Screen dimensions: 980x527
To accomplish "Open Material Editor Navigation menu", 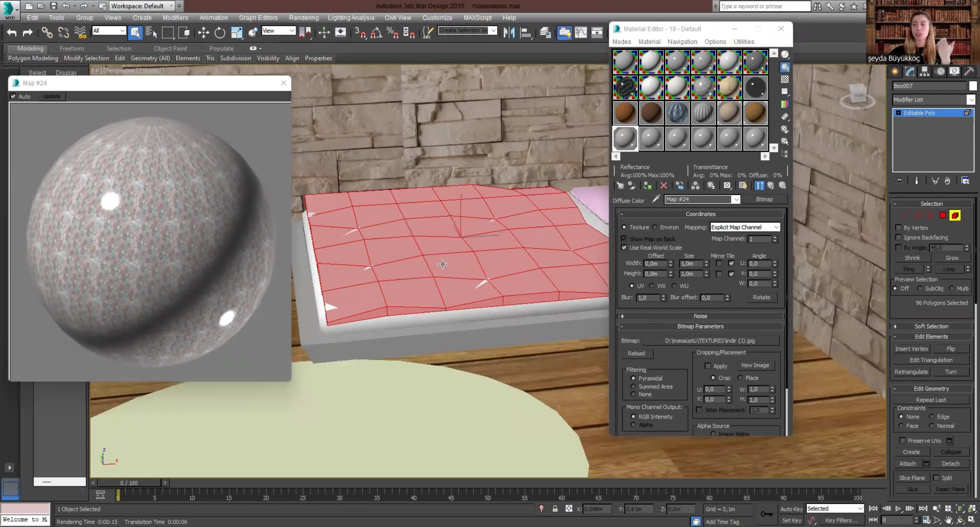I will point(682,41).
